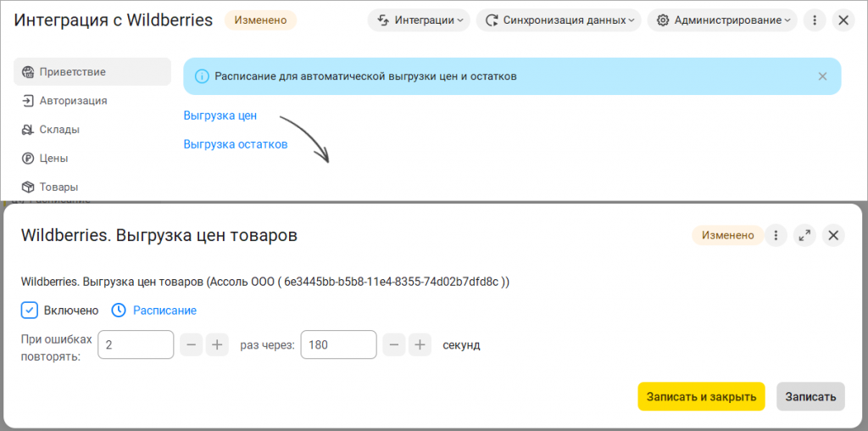Increase the retry count with plus
This screenshot has height=431, width=868.
coord(217,345)
